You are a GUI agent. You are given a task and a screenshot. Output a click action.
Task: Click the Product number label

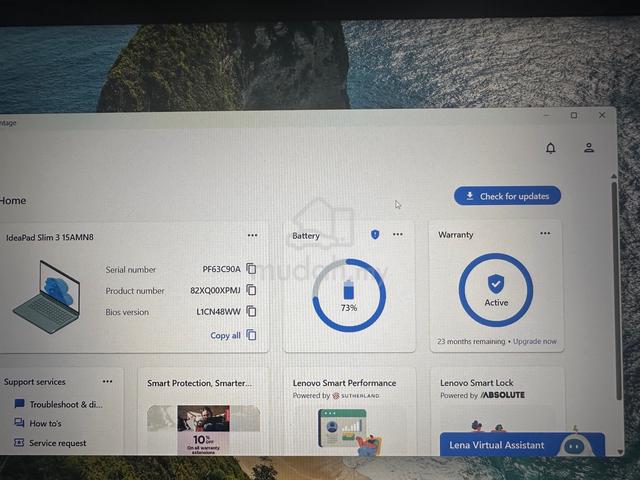click(x=135, y=291)
